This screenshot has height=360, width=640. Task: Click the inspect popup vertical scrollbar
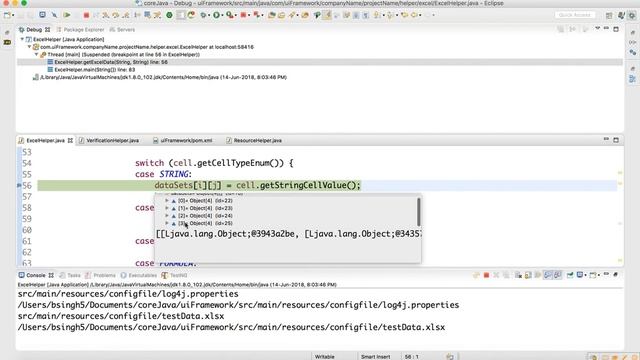tap(418, 211)
